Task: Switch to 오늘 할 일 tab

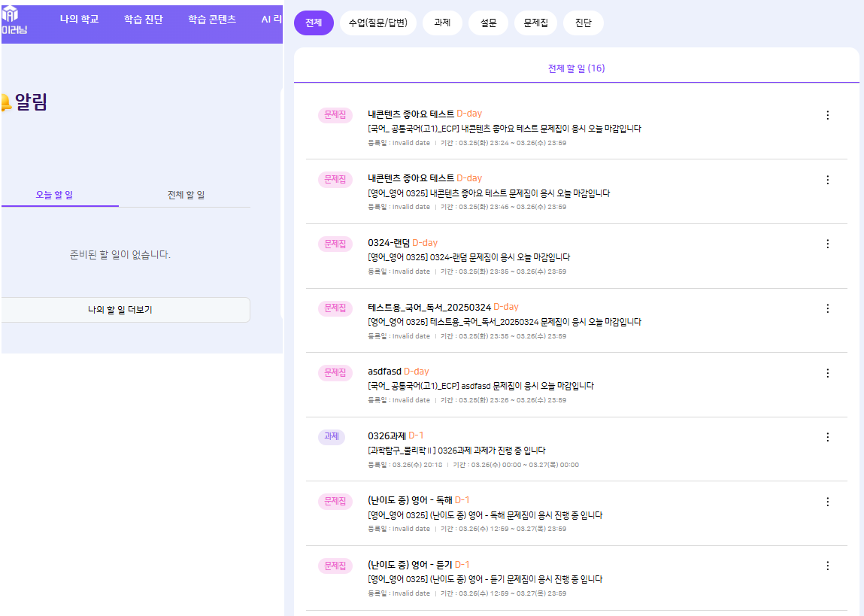Action: (54, 195)
